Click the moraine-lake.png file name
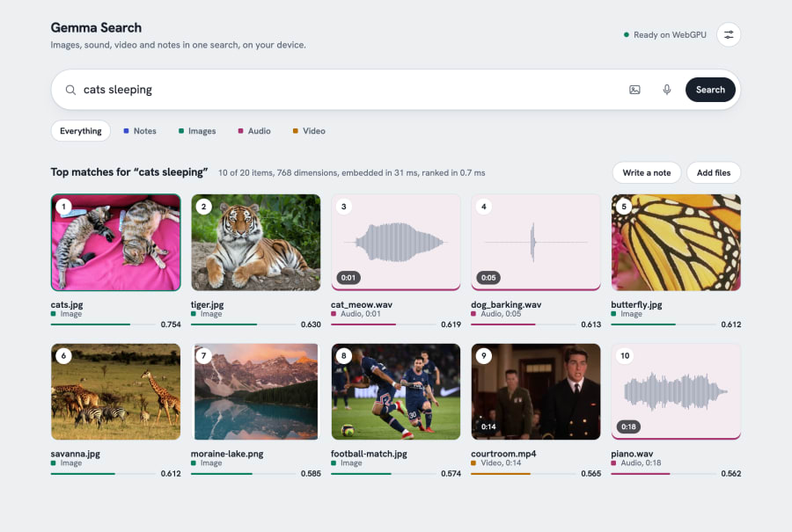The height and width of the screenshot is (532, 792). [x=227, y=453]
